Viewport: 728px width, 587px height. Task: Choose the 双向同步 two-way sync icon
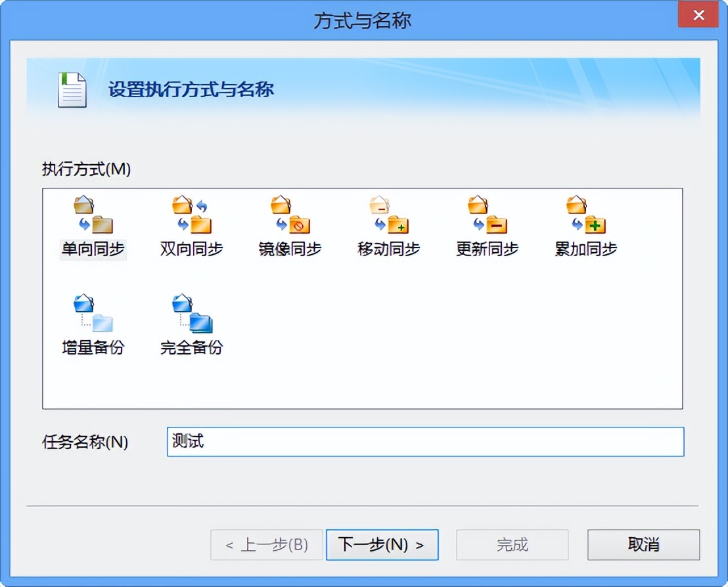(191, 215)
